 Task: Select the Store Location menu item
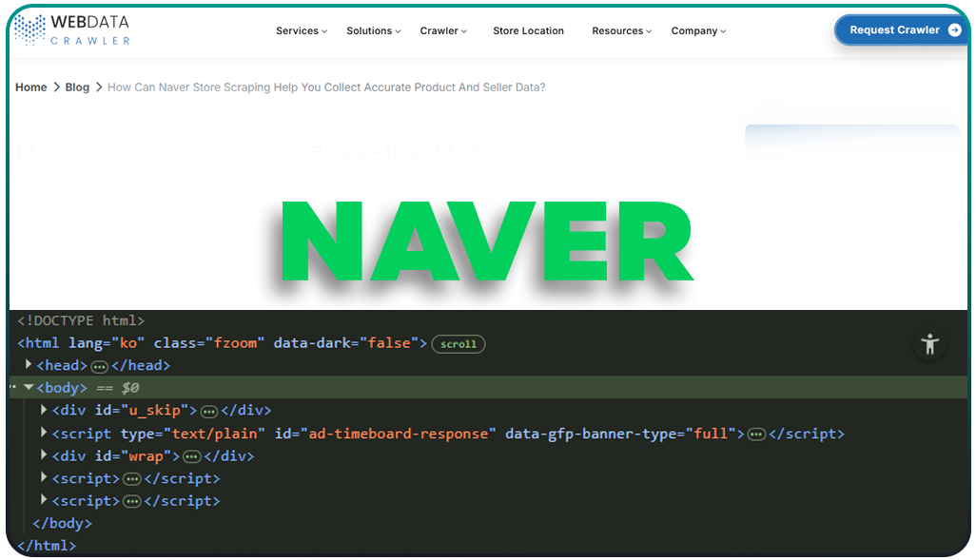point(528,30)
